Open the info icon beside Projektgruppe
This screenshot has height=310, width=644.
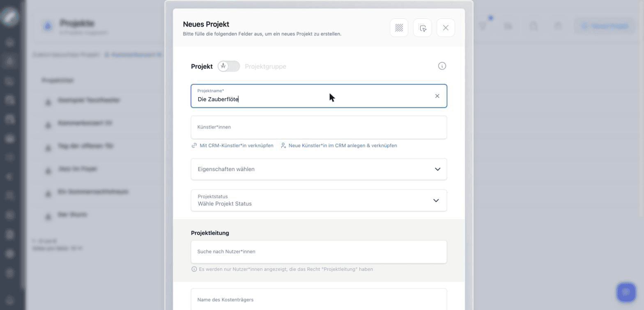(x=442, y=66)
